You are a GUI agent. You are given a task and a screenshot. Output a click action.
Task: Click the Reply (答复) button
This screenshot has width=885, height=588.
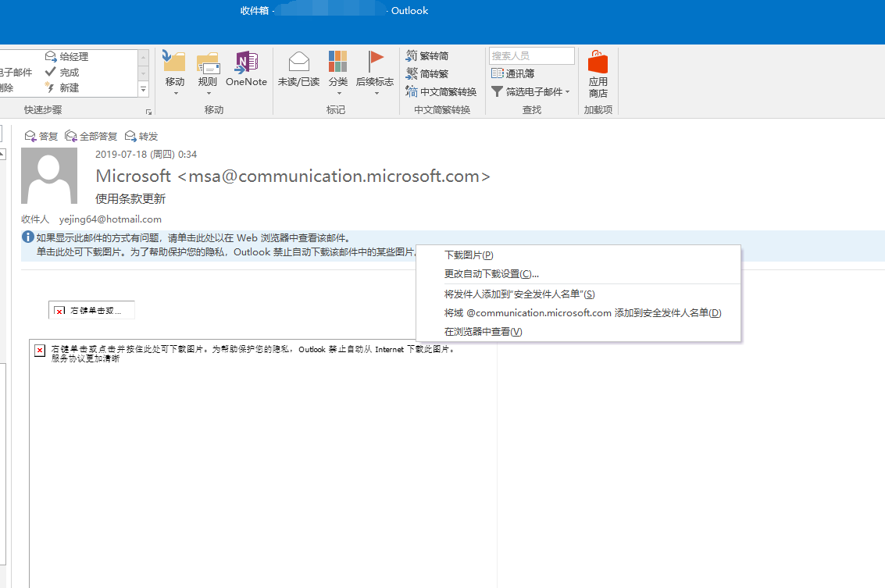pos(41,137)
